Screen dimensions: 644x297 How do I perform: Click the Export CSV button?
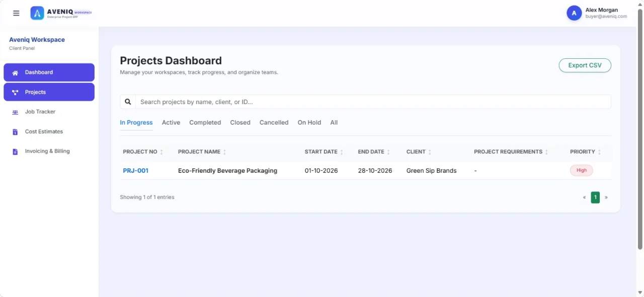[x=585, y=65]
